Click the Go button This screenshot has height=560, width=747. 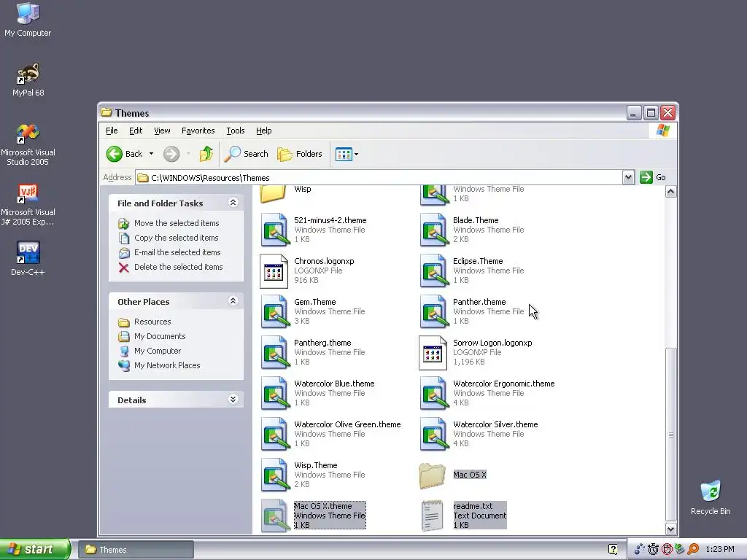tap(653, 178)
